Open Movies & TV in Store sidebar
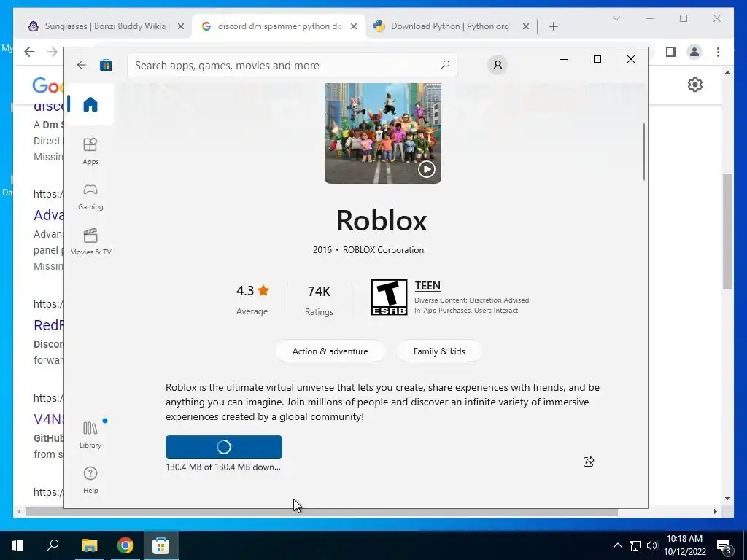 pyautogui.click(x=90, y=242)
